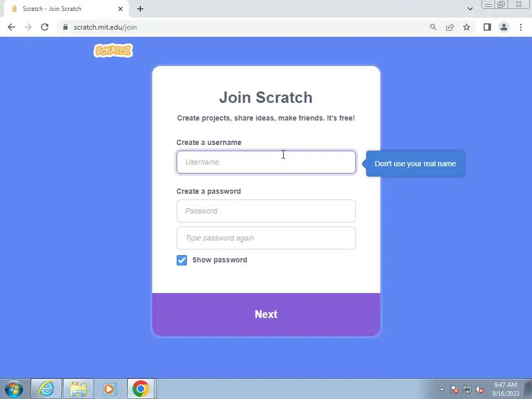Open Chrome profile avatar menu
Viewport: 532px width, 399px height.
[x=504, y=27]
